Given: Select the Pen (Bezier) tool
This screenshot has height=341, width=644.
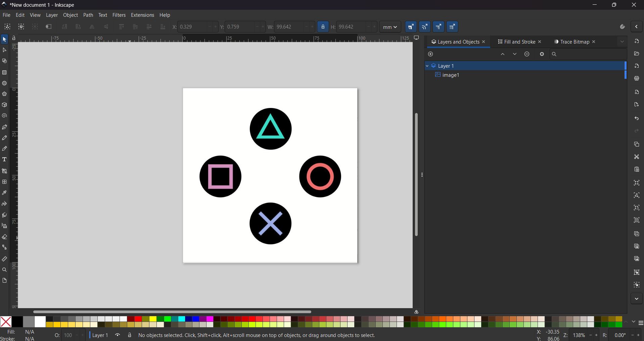Looking at the screenshot, I should point(4,127).
